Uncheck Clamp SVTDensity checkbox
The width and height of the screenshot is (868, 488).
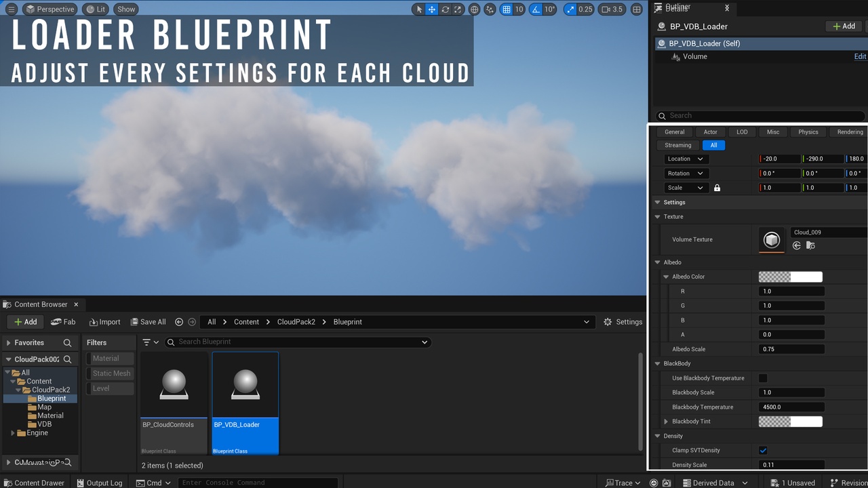click(x=763, y=450)
